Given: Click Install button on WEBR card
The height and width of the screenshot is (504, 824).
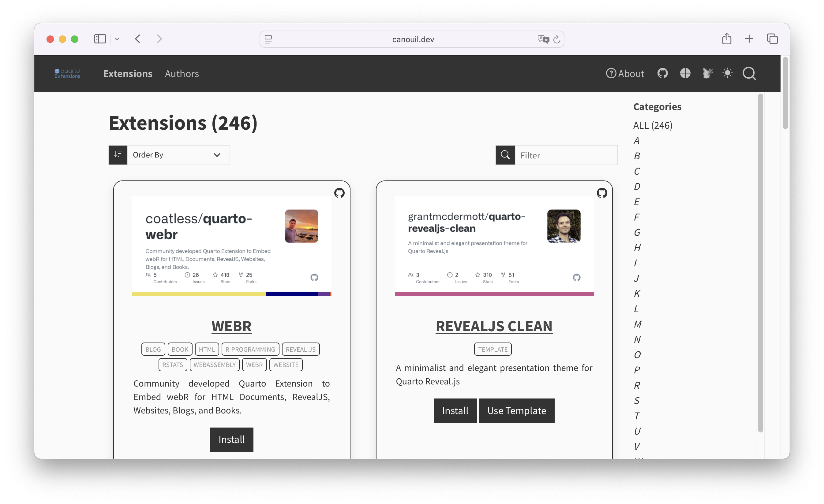Looking at the screenshot, I should click(x=232, y=439).
